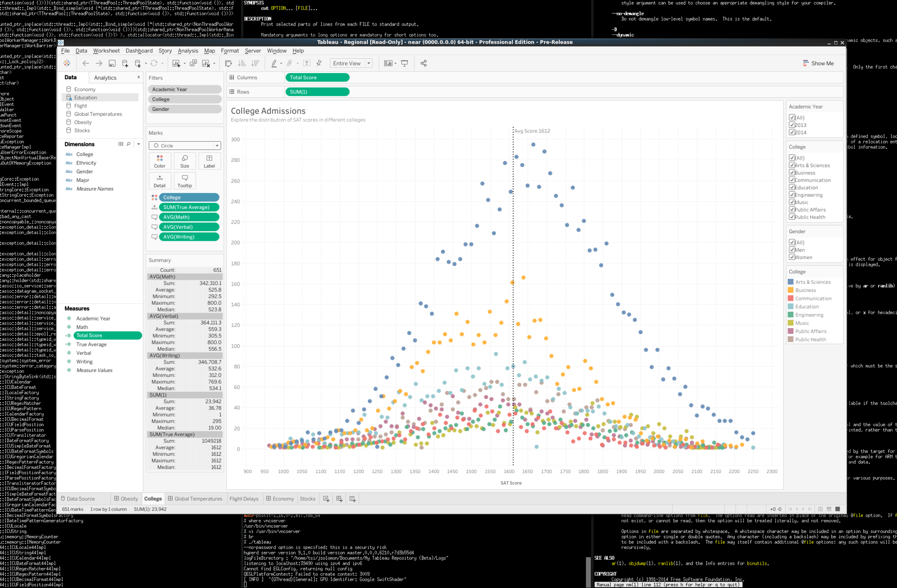
Task: Uncheck the Women gender filter
Action: pos(792,257)
